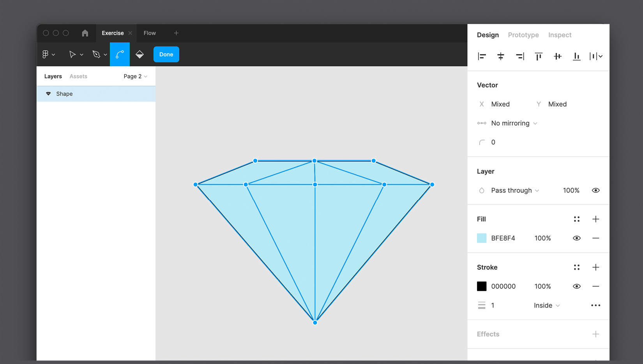Open the Assets panel
This screenshot has width=643, height=364.
78,76
